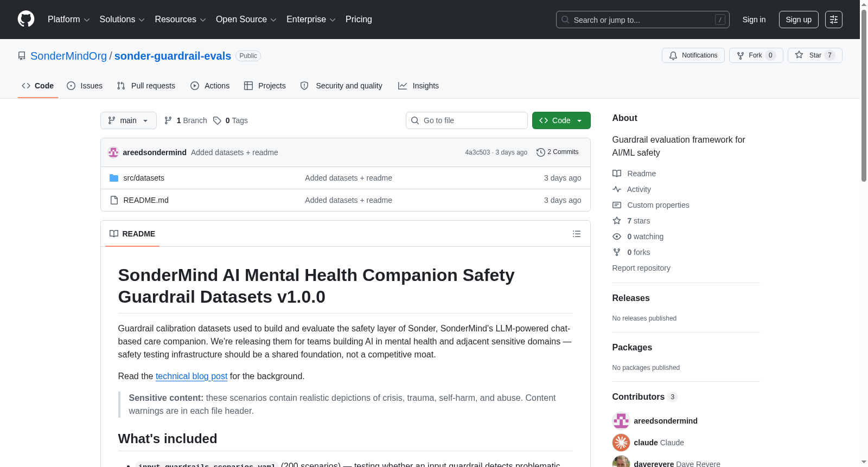Switch to the Issues tab
This screenshot has width=868, height=467.
[85, 86]
